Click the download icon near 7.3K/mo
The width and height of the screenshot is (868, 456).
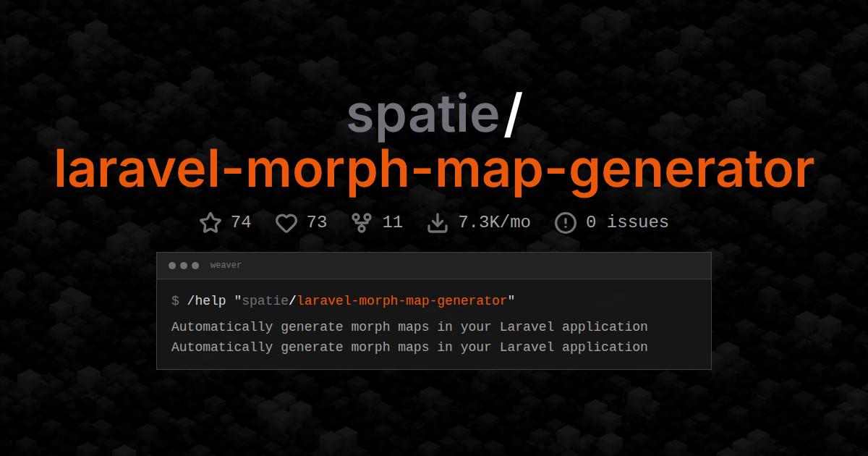coord(437,222)
